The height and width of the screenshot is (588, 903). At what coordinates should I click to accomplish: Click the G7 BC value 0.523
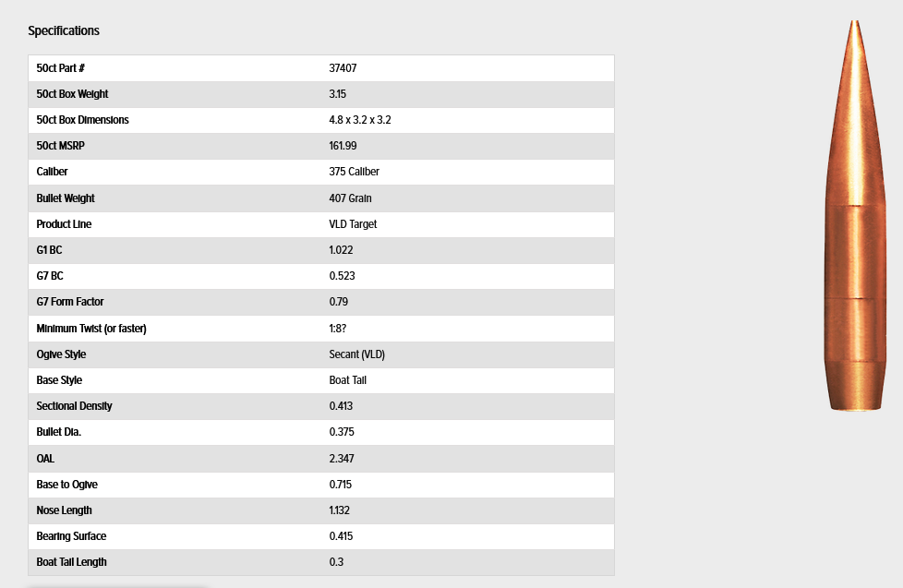[342, 276]
